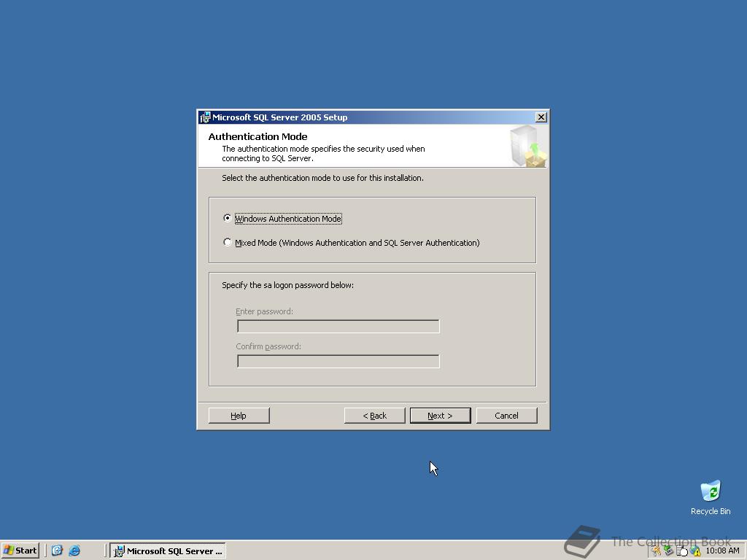The width and height of the screenshot is (747, 560).
Task: Close the SQL Server Setup dialog
Action: click(x=541, y=117)
